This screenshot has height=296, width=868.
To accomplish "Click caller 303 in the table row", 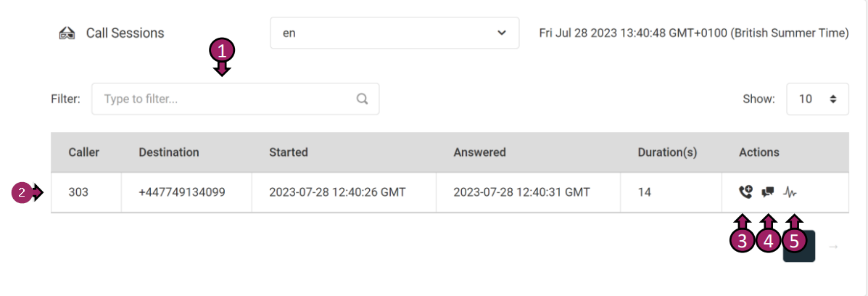I will tap(78, 192).
